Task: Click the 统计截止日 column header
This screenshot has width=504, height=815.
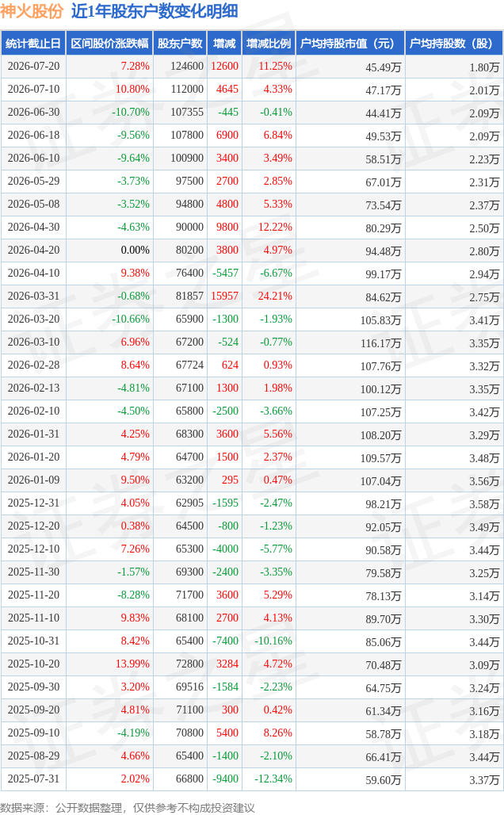Action: coord(33,43)
